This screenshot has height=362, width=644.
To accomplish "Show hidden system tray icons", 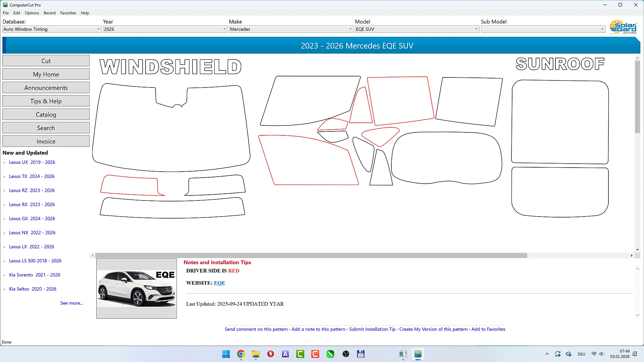I will (x=547, y=354).
